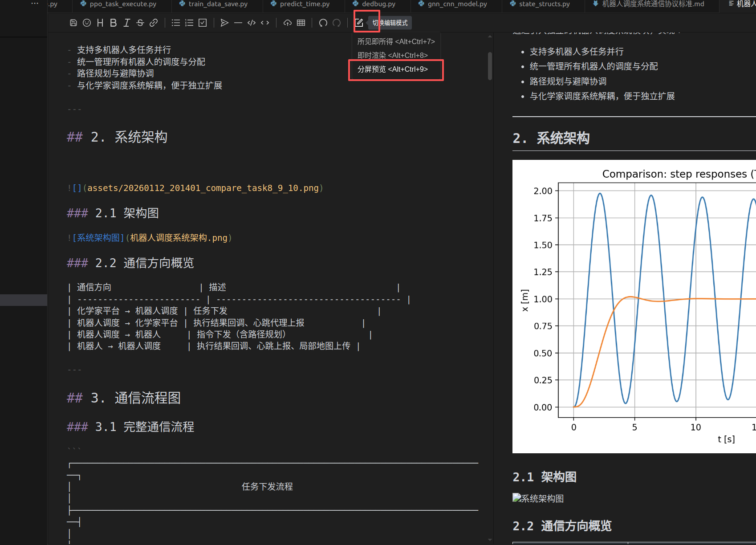Click preview heading '2. 系统架构'
The width and height of the screenshot is (756, 545).
pyautogui.click(x=551, y=138)
